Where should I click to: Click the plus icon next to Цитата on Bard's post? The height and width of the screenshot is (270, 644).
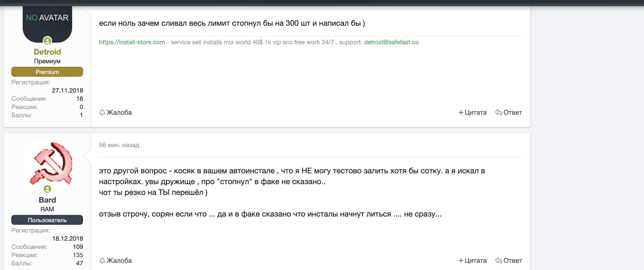click(461, 260)
